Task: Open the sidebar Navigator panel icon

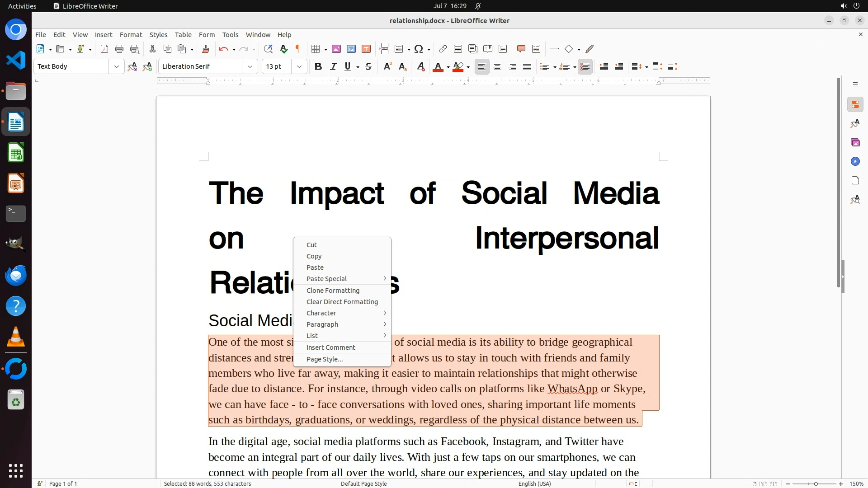Action: coord(855,161)
